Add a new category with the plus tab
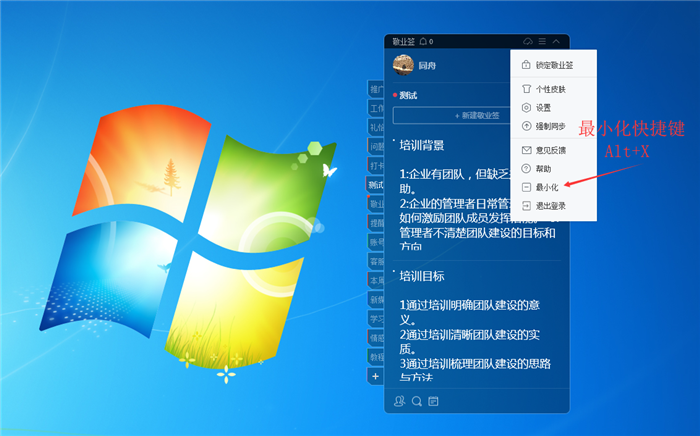 tap(376, 377)
